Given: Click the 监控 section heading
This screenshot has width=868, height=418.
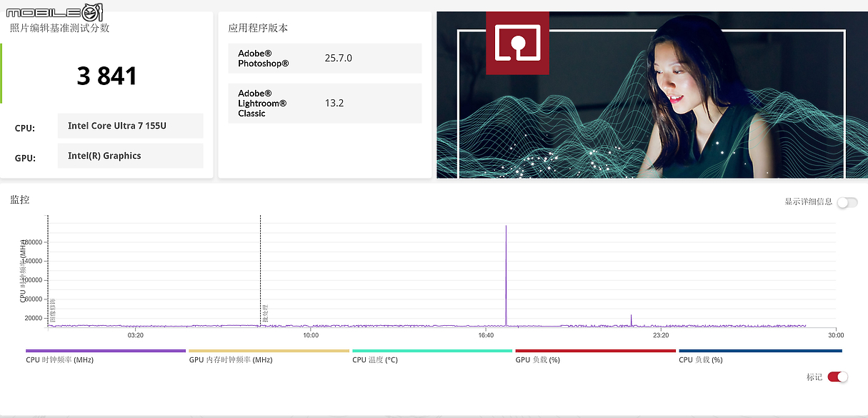Looking at the screenshot, I should click(20, 200).
